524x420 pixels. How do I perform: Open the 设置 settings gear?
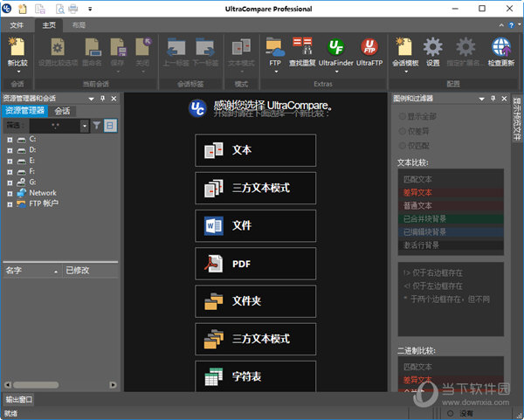[x=433, y=47]
